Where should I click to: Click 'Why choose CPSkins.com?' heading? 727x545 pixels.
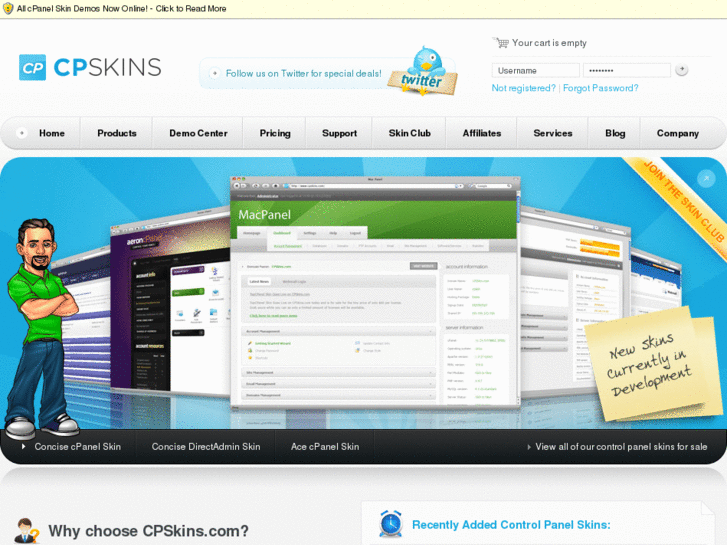[x=148, y=531]
